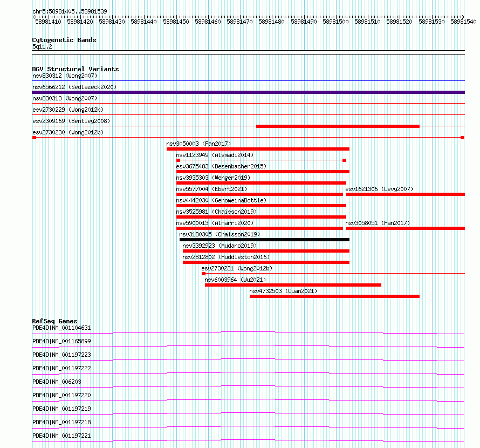Viewport: 480px width, 448px height.
Task: Open variant nsv1123949 (Alsmadi2014) label
Action: (215, 155)
